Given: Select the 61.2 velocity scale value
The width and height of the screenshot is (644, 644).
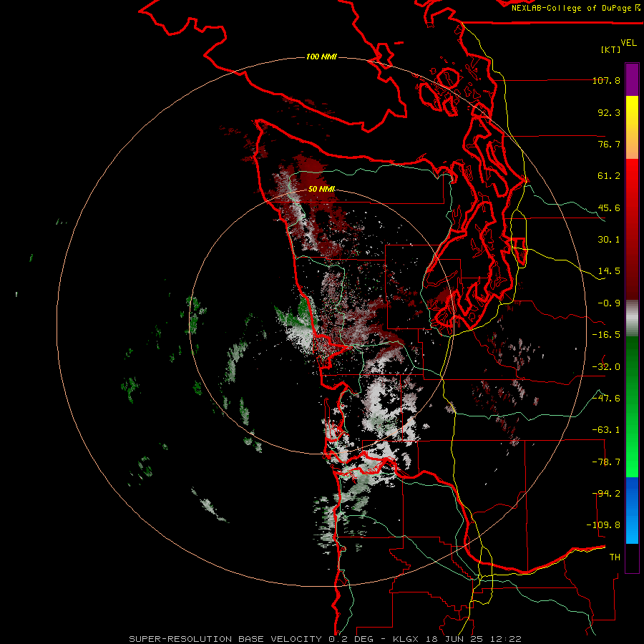Looking at the screenshot, I should [x=609, y=176].
